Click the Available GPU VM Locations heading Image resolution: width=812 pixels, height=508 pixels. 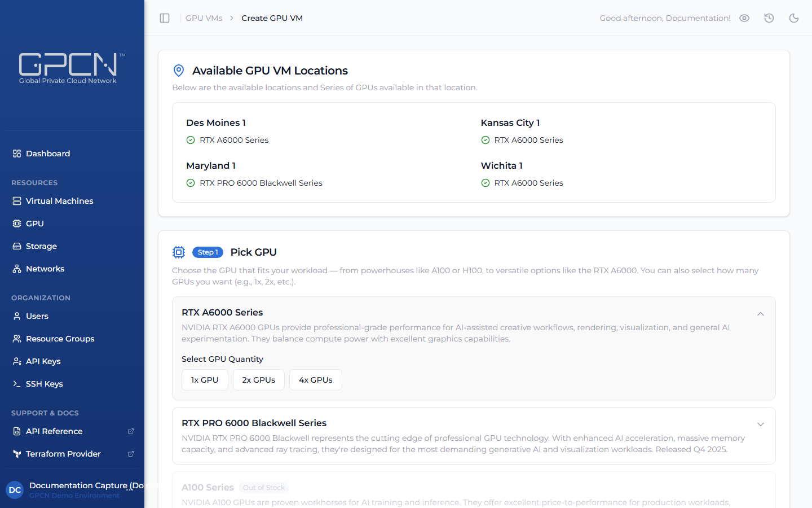coord(270,71)
